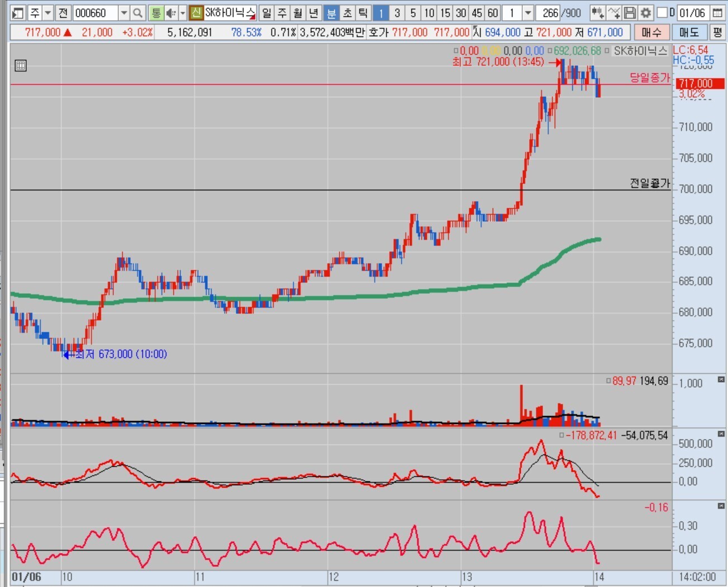Image resolution: width=728 pixels, height=587 pixels.
Task: Click the add line indicator icon
Action: (613, 13)
